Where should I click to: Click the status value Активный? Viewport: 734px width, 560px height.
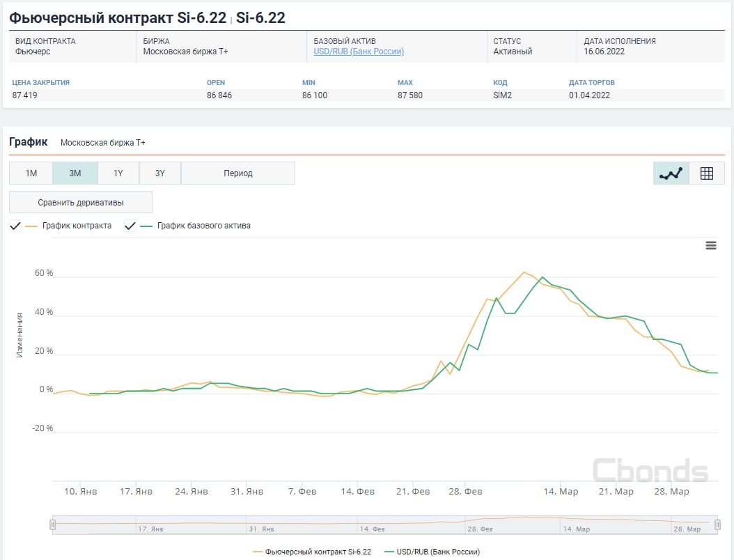click(513, 52)
